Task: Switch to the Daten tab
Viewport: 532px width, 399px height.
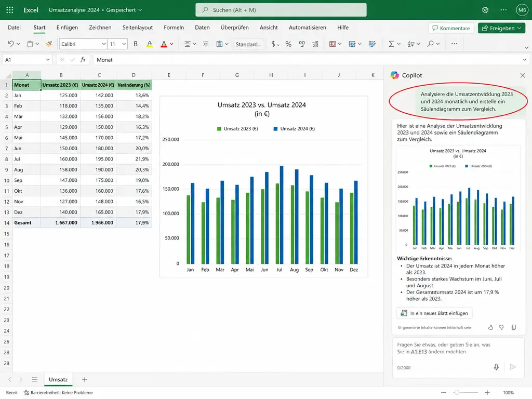Action: pos(202,28)
